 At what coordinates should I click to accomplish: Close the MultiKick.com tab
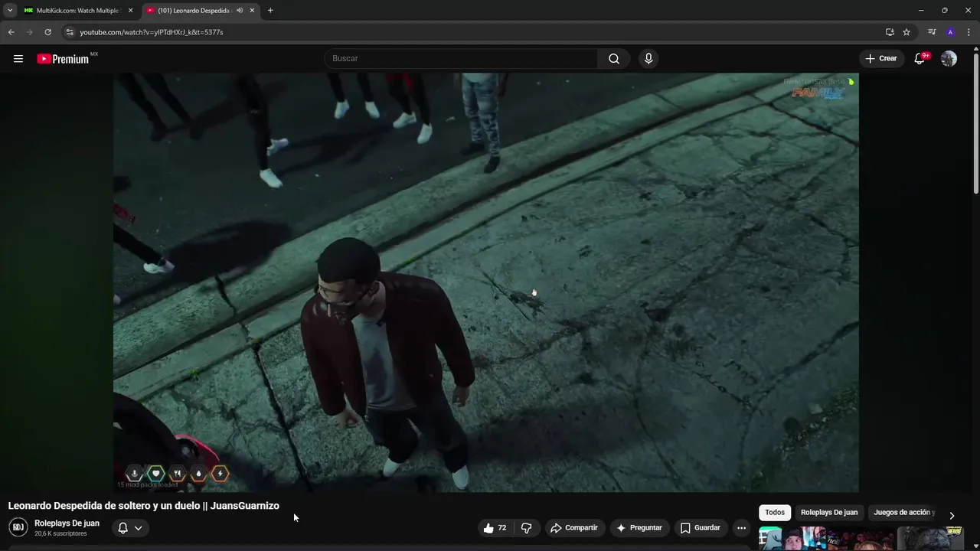coord(130,11)
